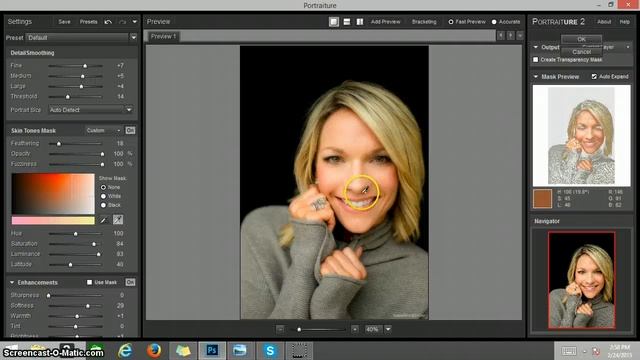Screen dimensions: 640x360
Task: Confirm with the OK button
Action: pos(581,39)
